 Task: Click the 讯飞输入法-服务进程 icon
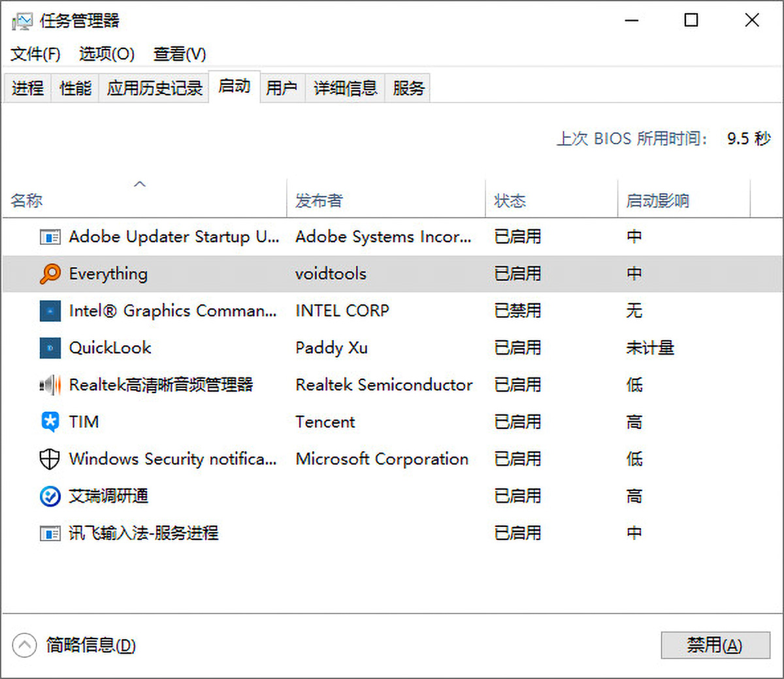[x=49, y=533]
